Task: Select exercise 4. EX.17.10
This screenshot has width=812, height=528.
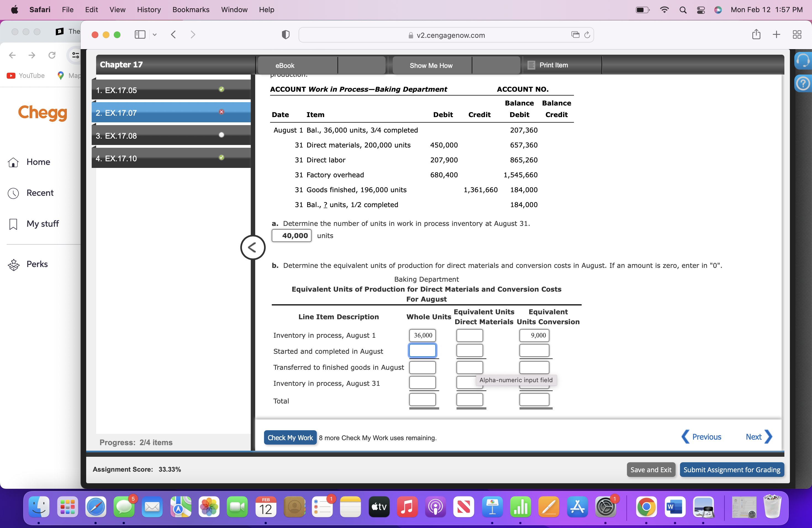Action: point(171,158)
